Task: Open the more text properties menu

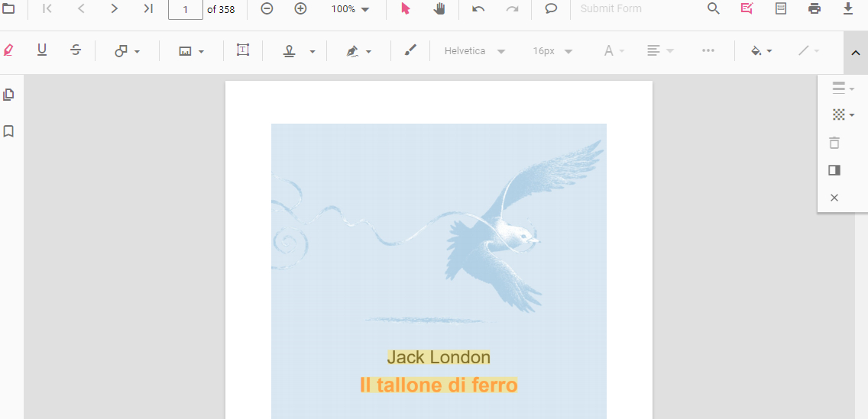Action: pos(708,50)
